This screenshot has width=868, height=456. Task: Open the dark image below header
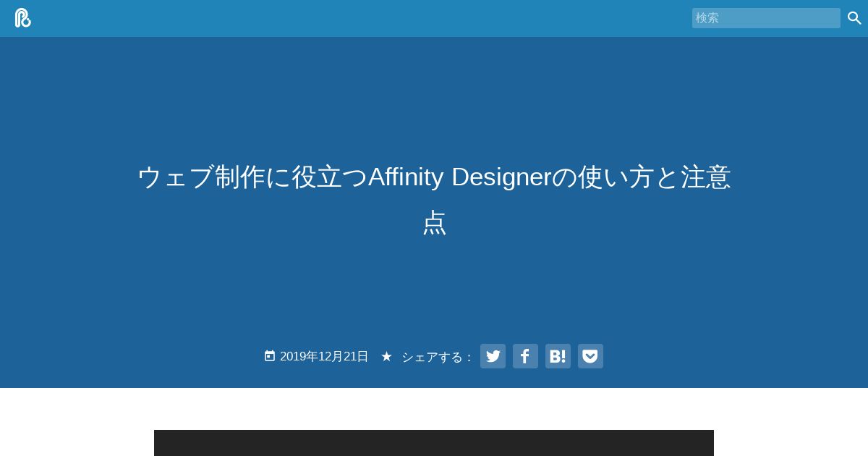(x=434, y=443)
